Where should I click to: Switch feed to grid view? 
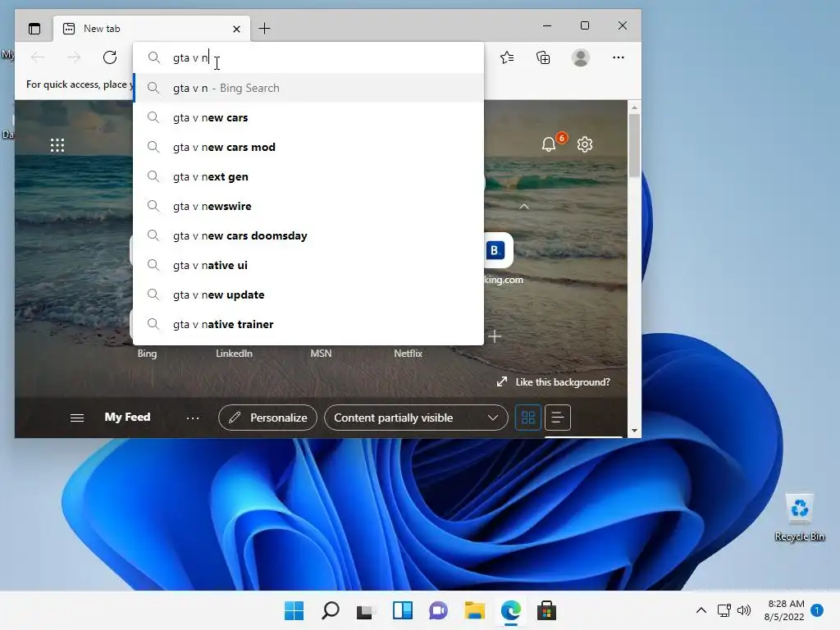528,418
